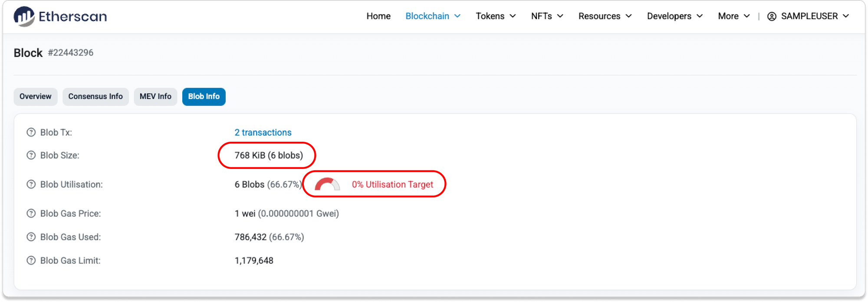The width and height of the screenshot is (868, 302).
Task: Click help icon beside Blob Gas Price
Action: [31, 214]
